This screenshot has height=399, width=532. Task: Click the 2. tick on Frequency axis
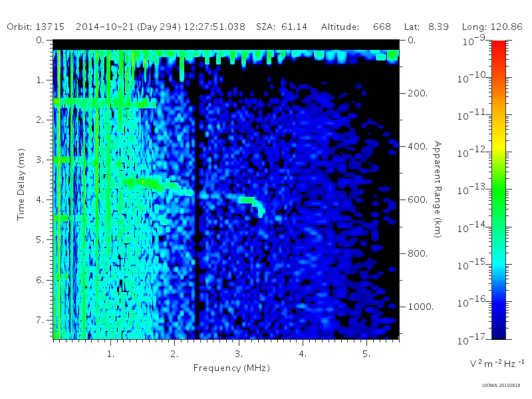tap(174, 354)
